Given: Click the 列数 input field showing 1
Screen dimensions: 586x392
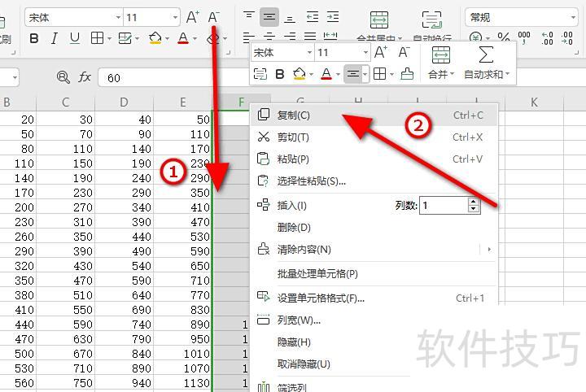Looking at the screenshot, I should tap(444, 205).
